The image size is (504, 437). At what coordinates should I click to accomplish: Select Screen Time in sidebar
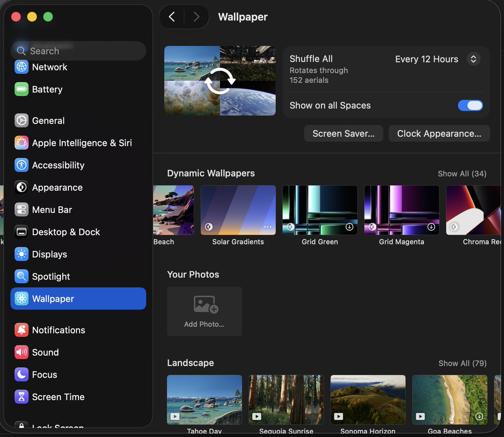[x=78, y=397]
